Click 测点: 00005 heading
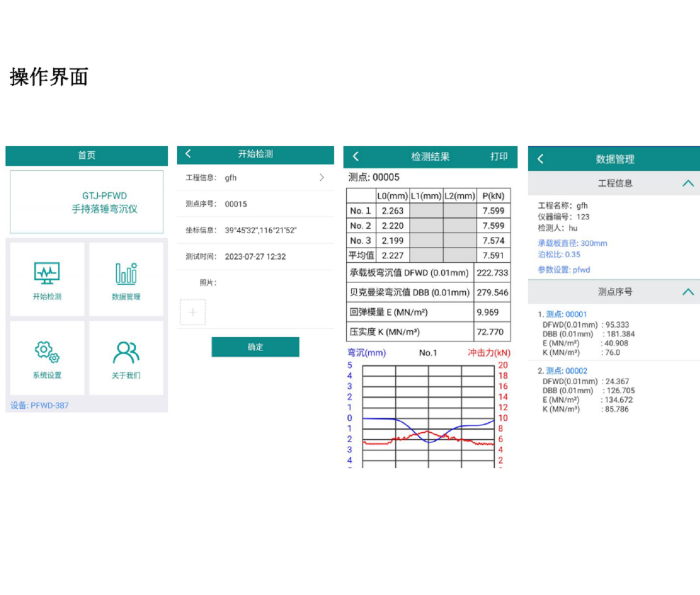700x595 pixels. tap(374, 177)
